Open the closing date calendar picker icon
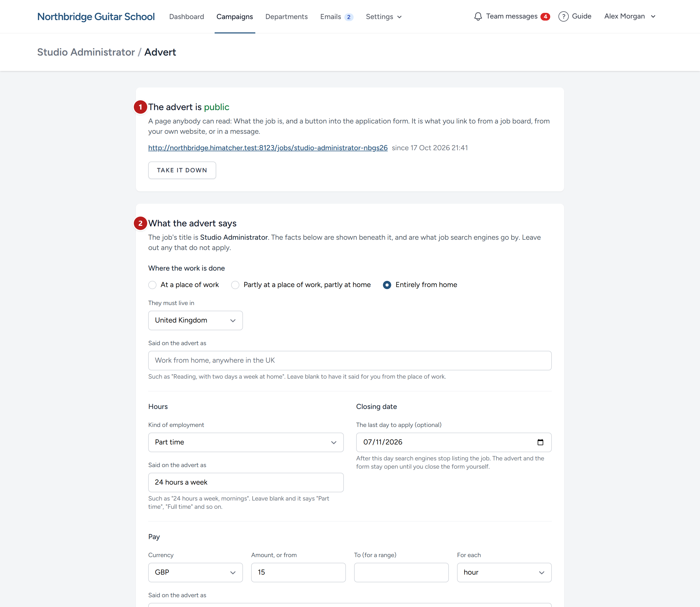700x607 pixels. tap(540, 442)
